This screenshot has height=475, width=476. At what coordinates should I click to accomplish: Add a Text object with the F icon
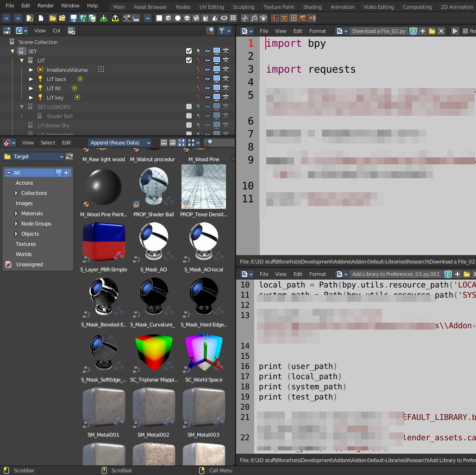coord(275,18)
